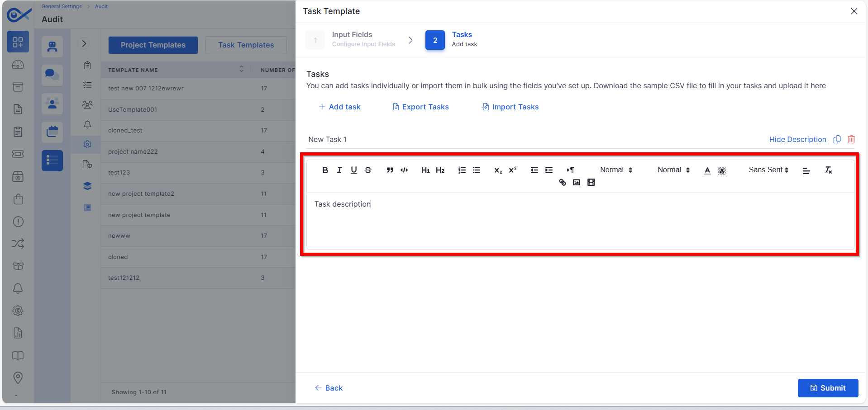Click the blockquote icon in toolbar
Screen dimensions: 868x410
tap(390, 170)
